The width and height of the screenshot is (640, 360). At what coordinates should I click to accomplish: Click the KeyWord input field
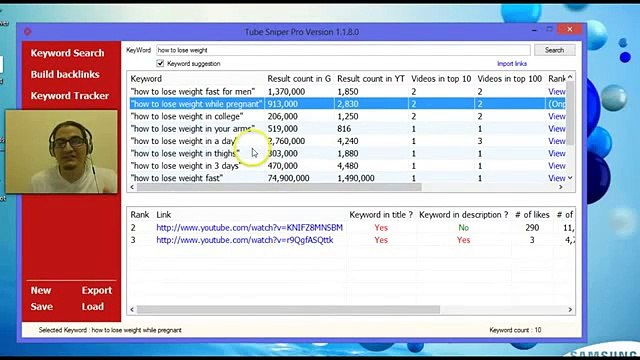point(343,50)
